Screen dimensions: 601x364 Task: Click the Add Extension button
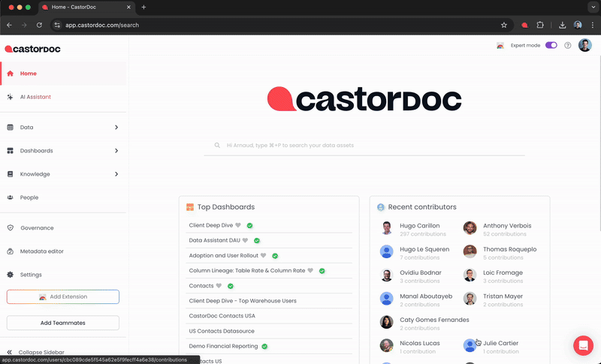coord(63,296)
